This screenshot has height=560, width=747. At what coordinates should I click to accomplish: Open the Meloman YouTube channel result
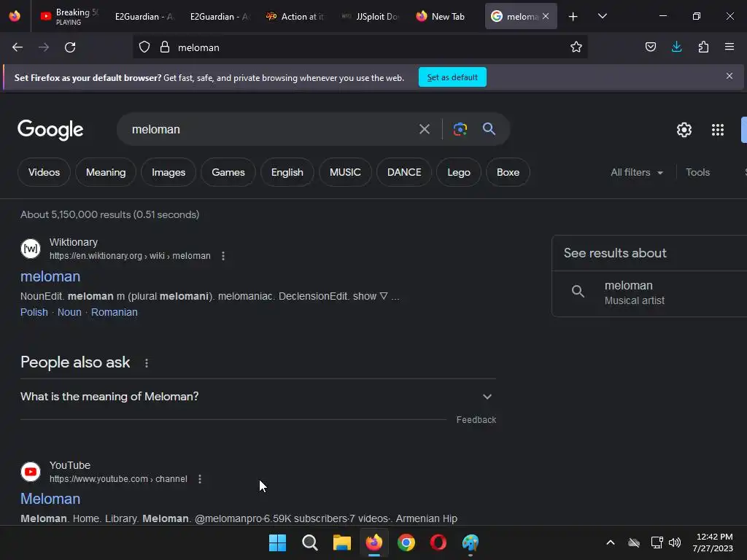[50, 499]
